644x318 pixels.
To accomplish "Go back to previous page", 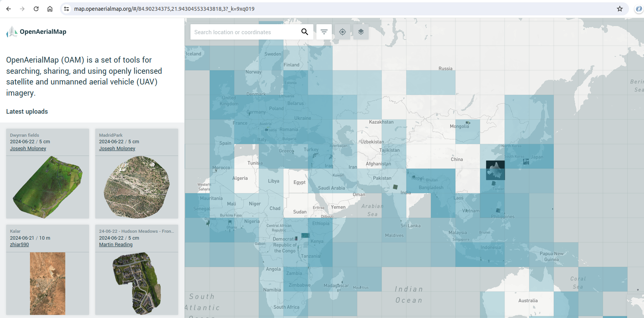I will point(8,9).
